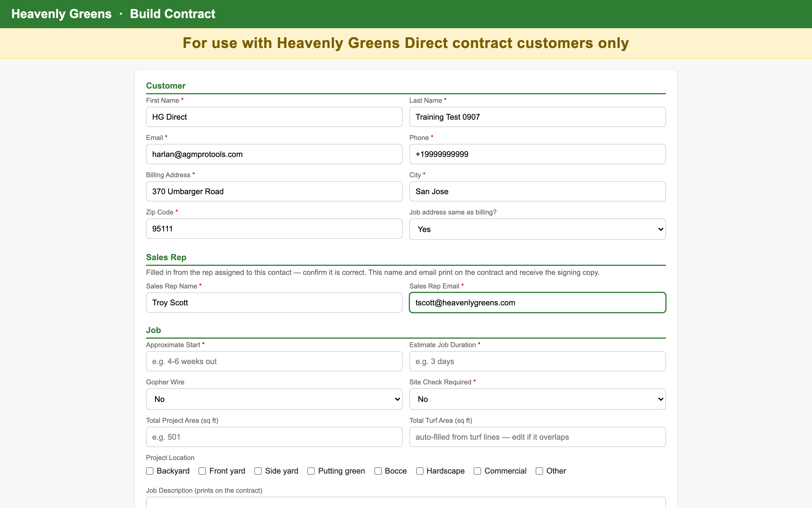Image resolution: width=812 pixels, height=508 pixels.
Task: Open the Gopher Wire dropdown
Action: pyautogui.click(x=274, y=399)
